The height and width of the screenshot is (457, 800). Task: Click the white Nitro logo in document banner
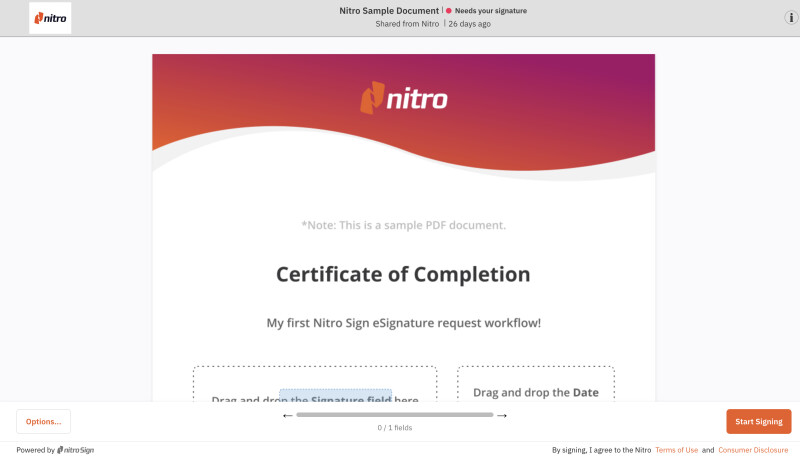pyautogui.click(x=404, y=98)
